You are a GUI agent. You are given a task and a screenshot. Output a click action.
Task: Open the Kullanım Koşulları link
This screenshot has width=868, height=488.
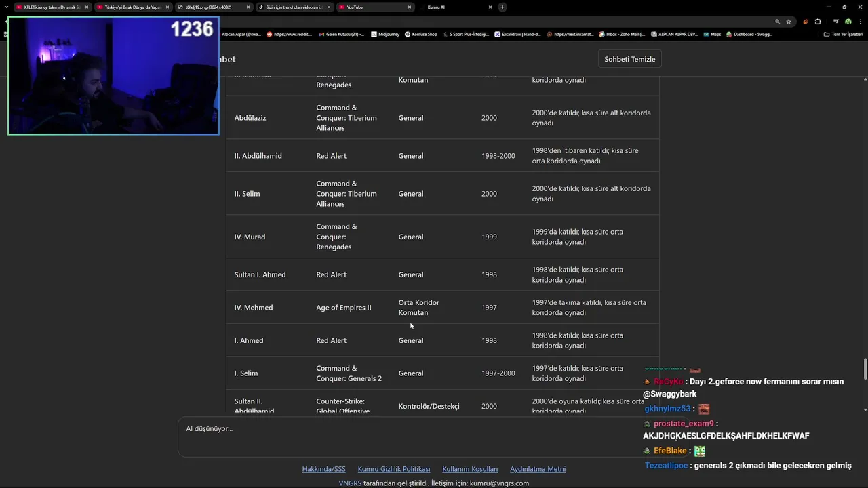[470, 469]
